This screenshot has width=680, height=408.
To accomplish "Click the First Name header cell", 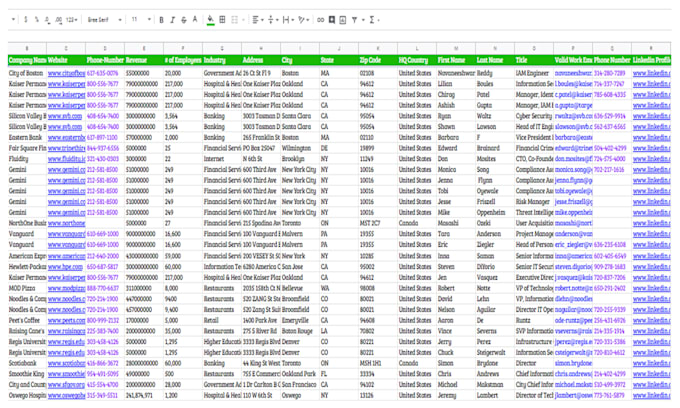I will point(456,60).
